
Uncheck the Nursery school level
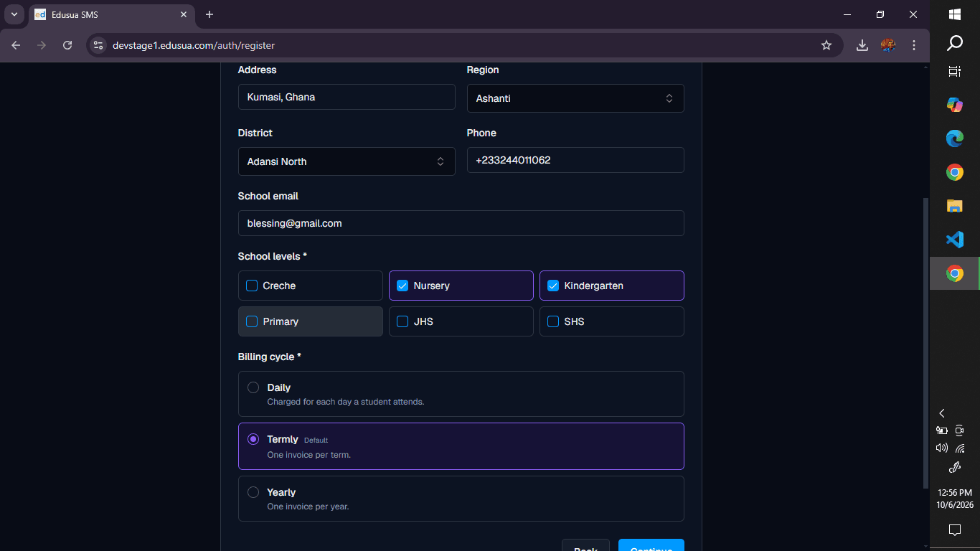[x=402, y=286]
